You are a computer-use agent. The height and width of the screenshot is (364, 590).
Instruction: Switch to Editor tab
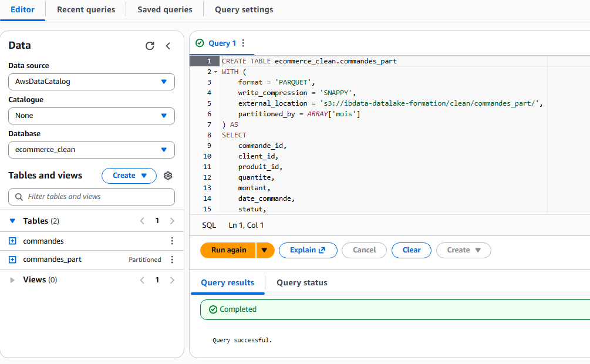tap(22, 10)
